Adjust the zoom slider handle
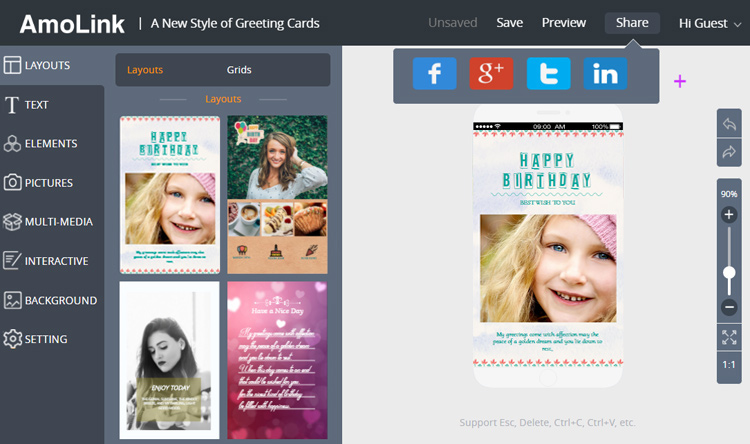Viewport: 750px width, 444px height. (729, 273)
